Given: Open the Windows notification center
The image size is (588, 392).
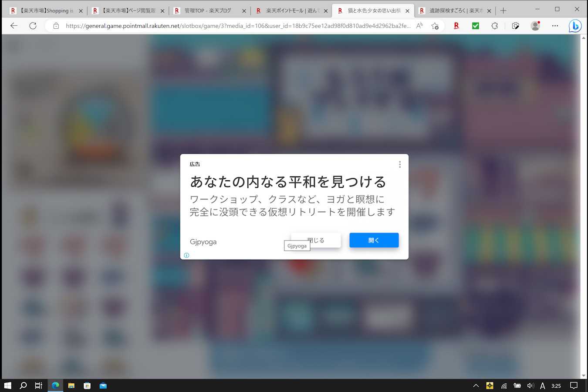Looking at the screenshot, I should (574, 385).
